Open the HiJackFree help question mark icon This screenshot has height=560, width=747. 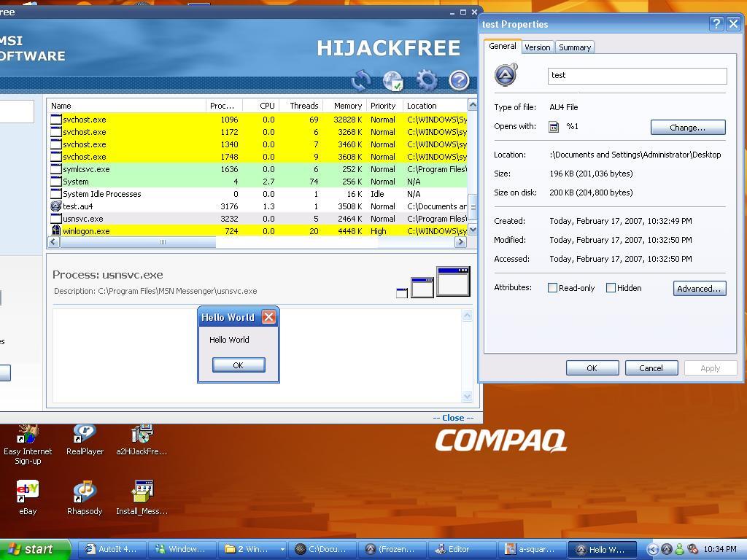click(x=459, y=80)
